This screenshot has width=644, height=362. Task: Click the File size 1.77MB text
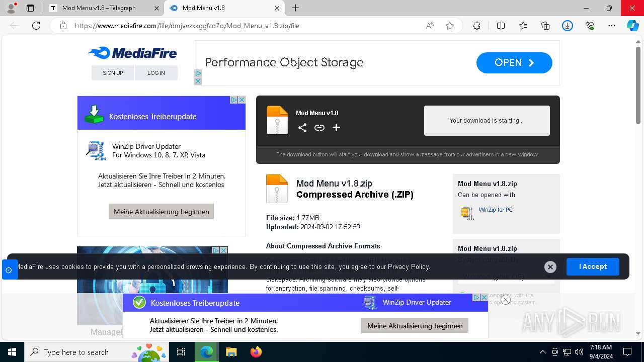point(293,218)
